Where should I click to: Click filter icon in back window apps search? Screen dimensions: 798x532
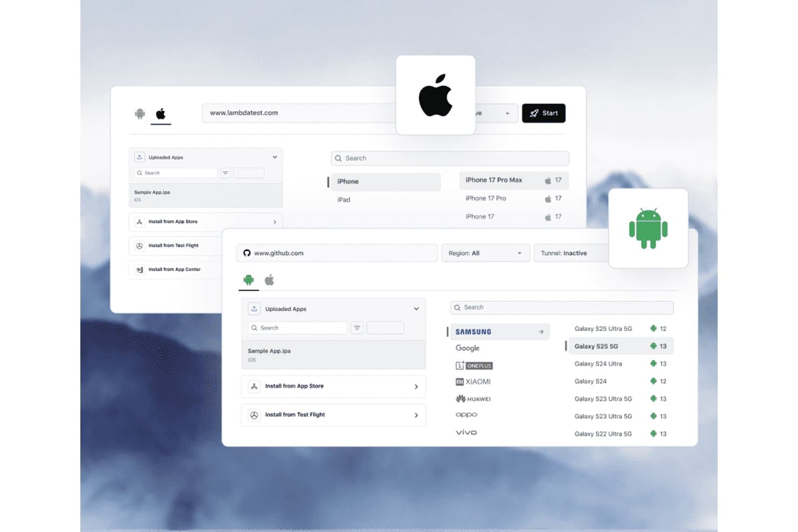point(225,173)
